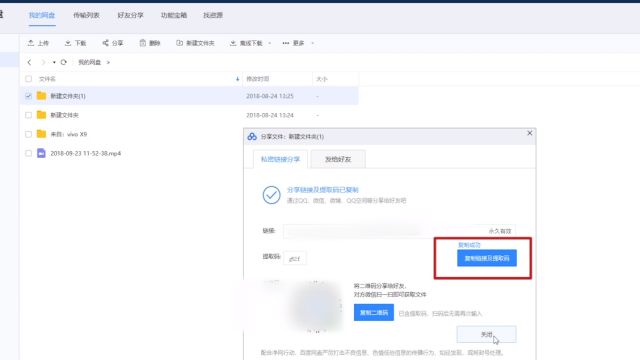Close the share dialog with the X

529,133
